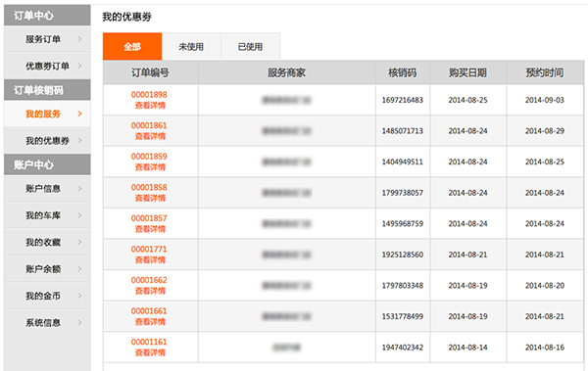View details (查看详情) for order 00001858

click(x=150, y=199)
